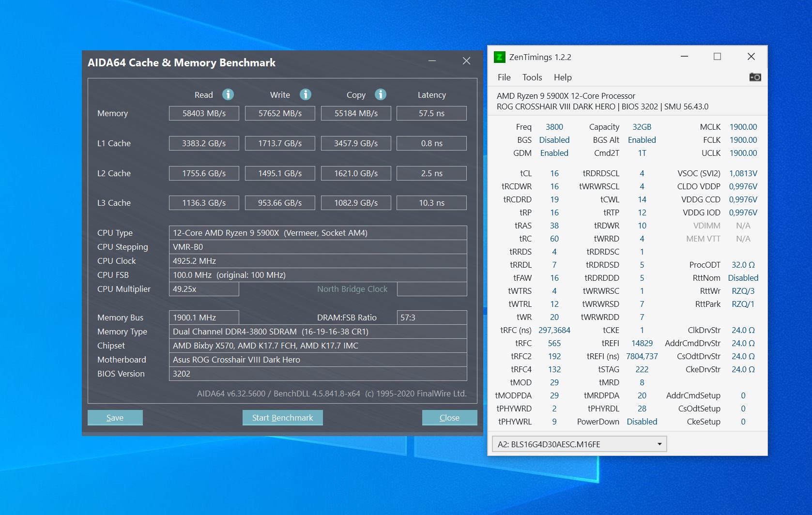
Task: Click the Write info icon
Action: pyautogui.click(x=306, y=94)
